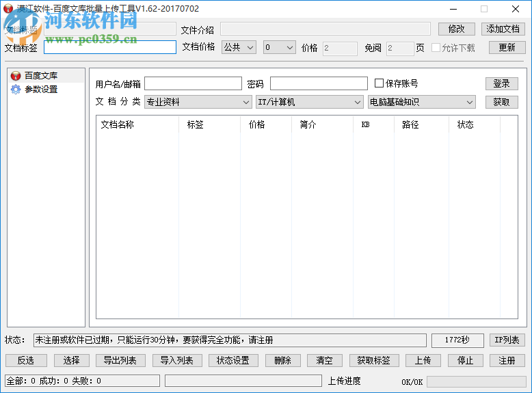Image resolution: width=532 pixels, height=393 pixels.
Task: Focus the 用户名/邮箱 input field
Action: click(x=193, y=83)
